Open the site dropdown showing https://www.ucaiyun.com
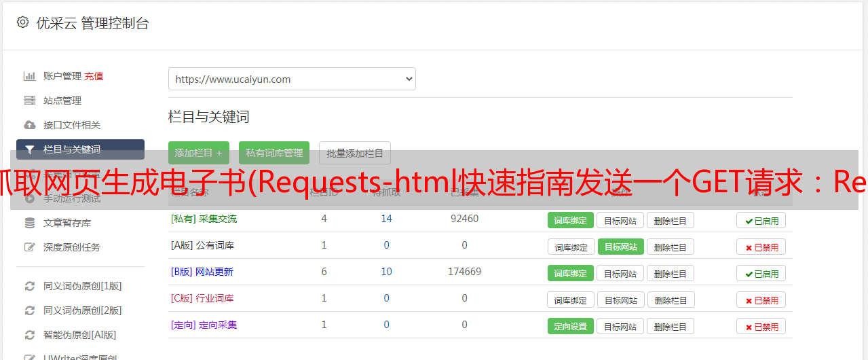The image size is (868, 360). point(292,79)
